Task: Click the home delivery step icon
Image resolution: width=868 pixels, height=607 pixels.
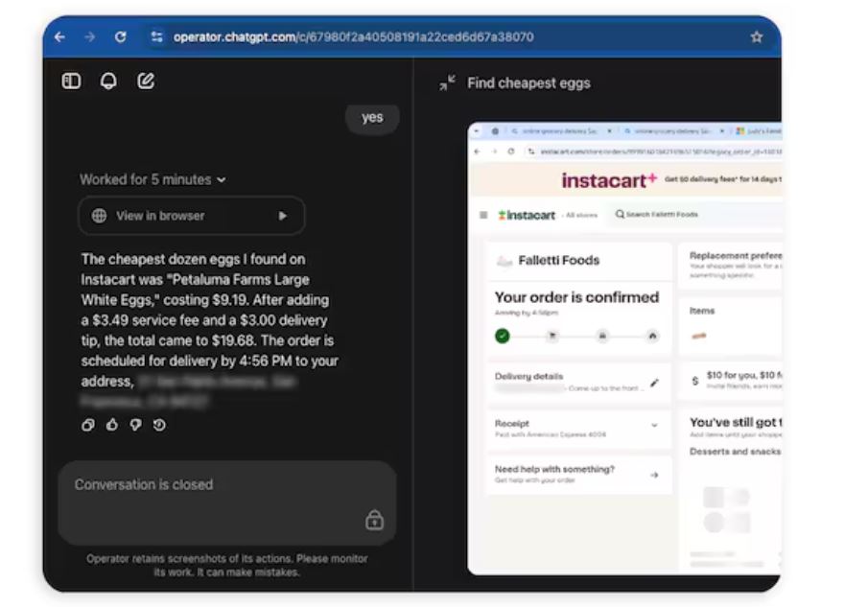Action: pos(652,336)
